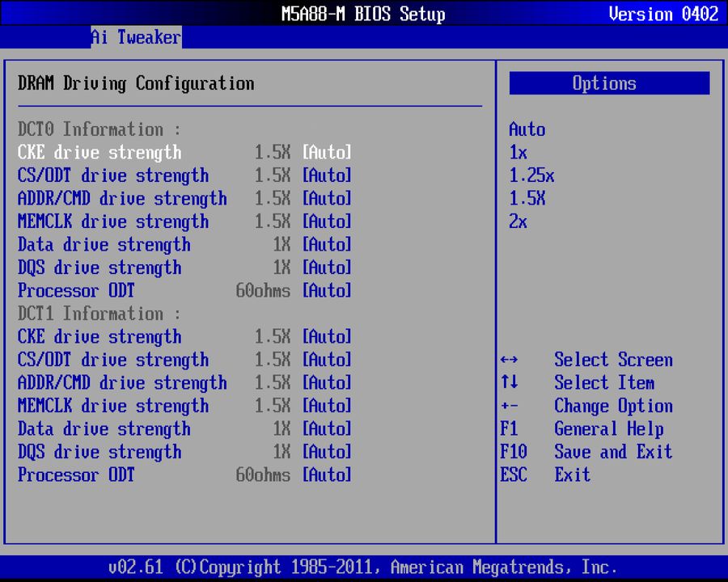
Task: Click DCT0 Processor ODT 60ohms current value
Action: point(263,290)
